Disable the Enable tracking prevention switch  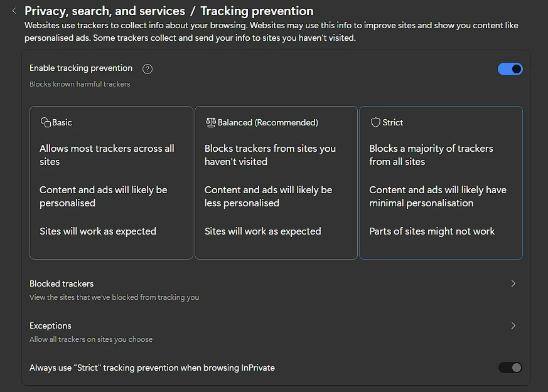tap(510, 69)
